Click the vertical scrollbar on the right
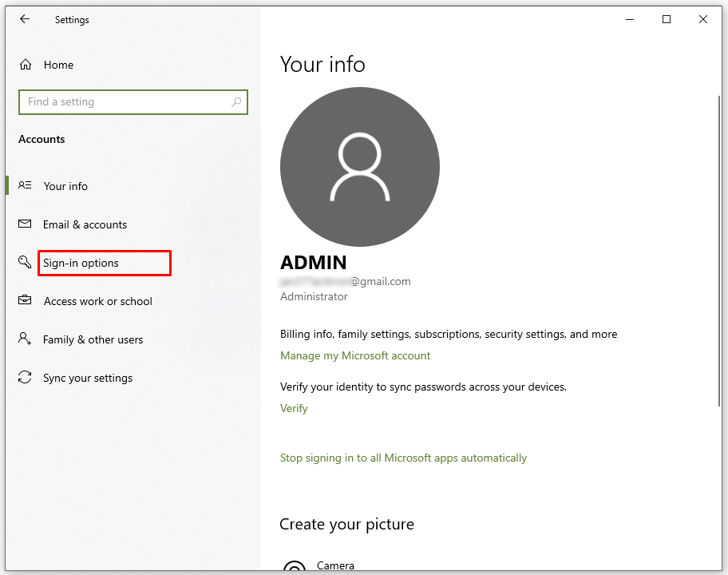 coord(719,251)
